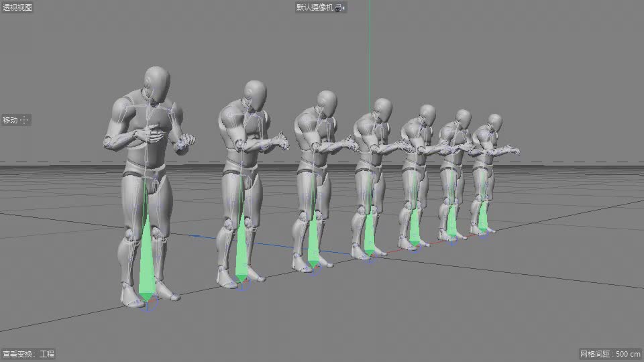Viewport: 644px width, 362px height.
Task: Click the head of the second mannequin
Action: 255,95
